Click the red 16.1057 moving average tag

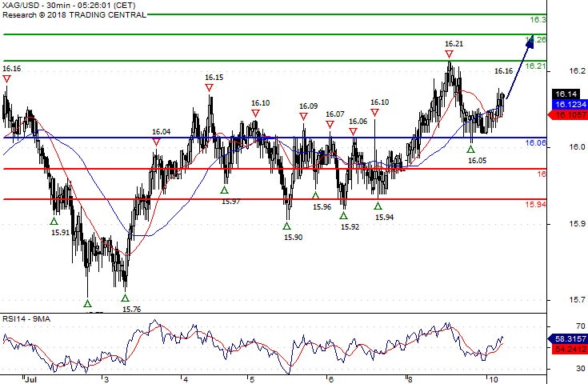point(568,114)
